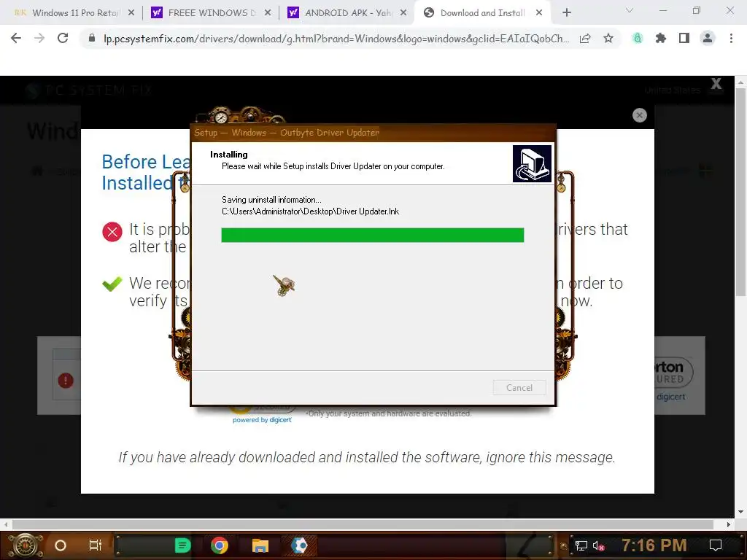
Task: Click the green checkmark icon
Action: pos(112,284)
